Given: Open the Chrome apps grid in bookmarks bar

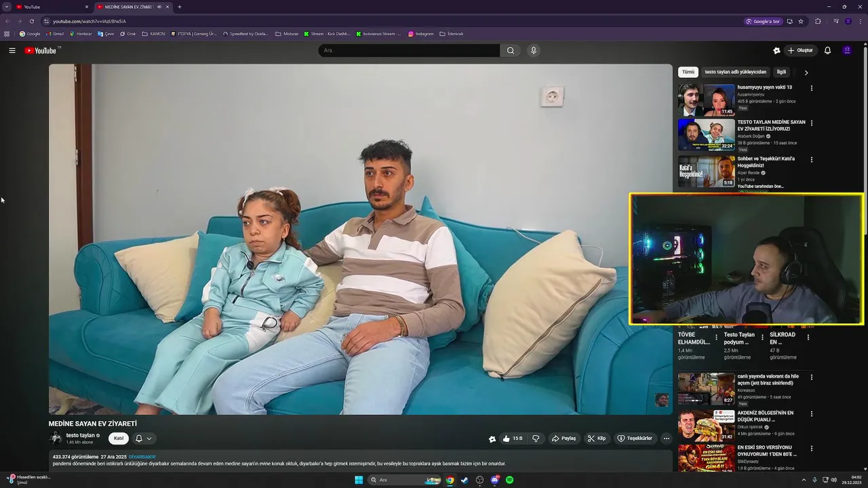Looking at the screenshot, I should pyautogui.click(x=7, y=34).
